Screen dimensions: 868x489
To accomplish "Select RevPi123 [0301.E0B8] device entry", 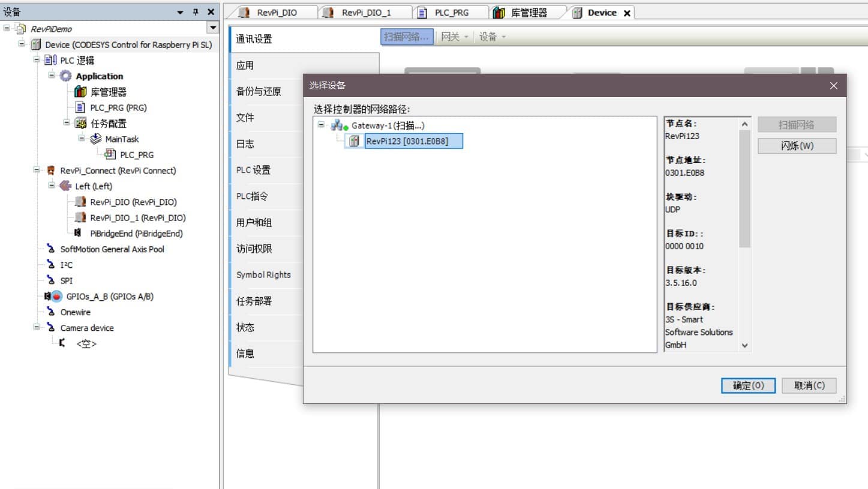I will [407, 141].
